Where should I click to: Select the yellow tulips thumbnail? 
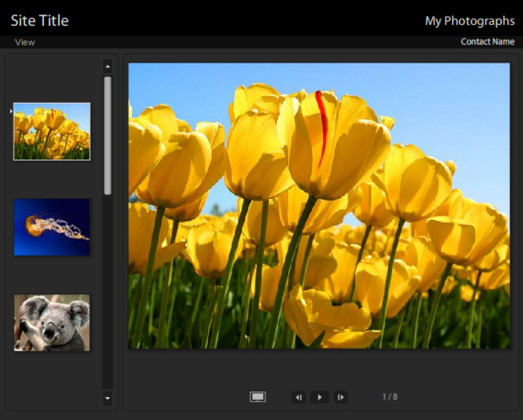tap(51, 131)
